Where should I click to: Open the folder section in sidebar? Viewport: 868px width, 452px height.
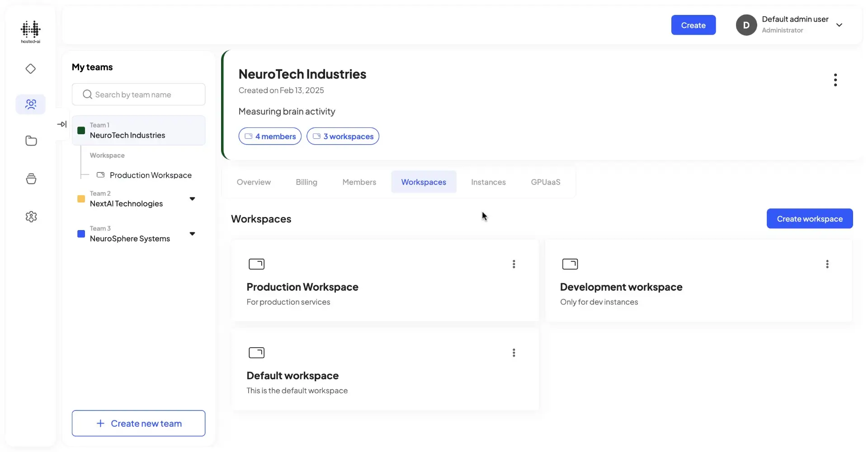[x=30, y=141]
